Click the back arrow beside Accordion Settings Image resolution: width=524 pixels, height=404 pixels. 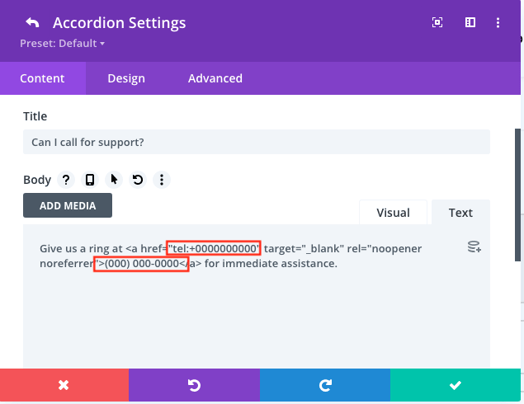[33, 23]
